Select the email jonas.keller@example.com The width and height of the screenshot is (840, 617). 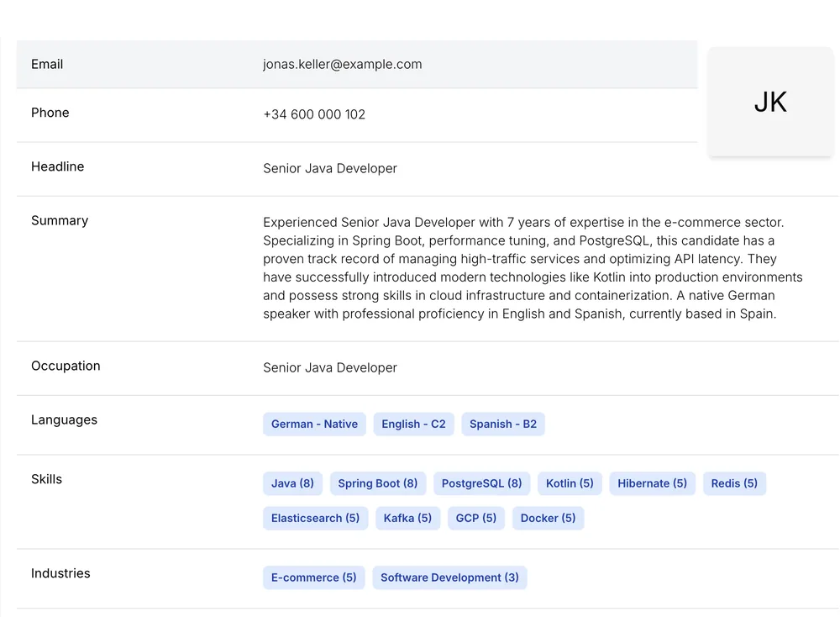[343, 65]
